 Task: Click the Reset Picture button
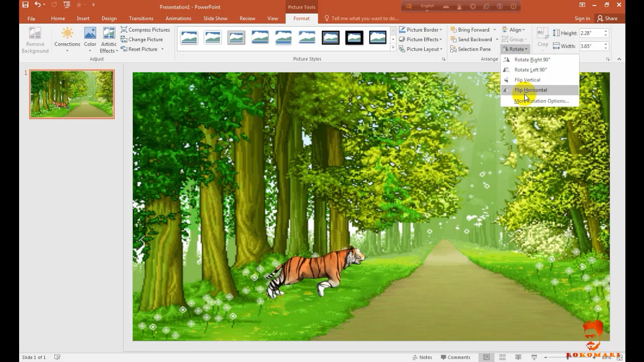[139, 49]
